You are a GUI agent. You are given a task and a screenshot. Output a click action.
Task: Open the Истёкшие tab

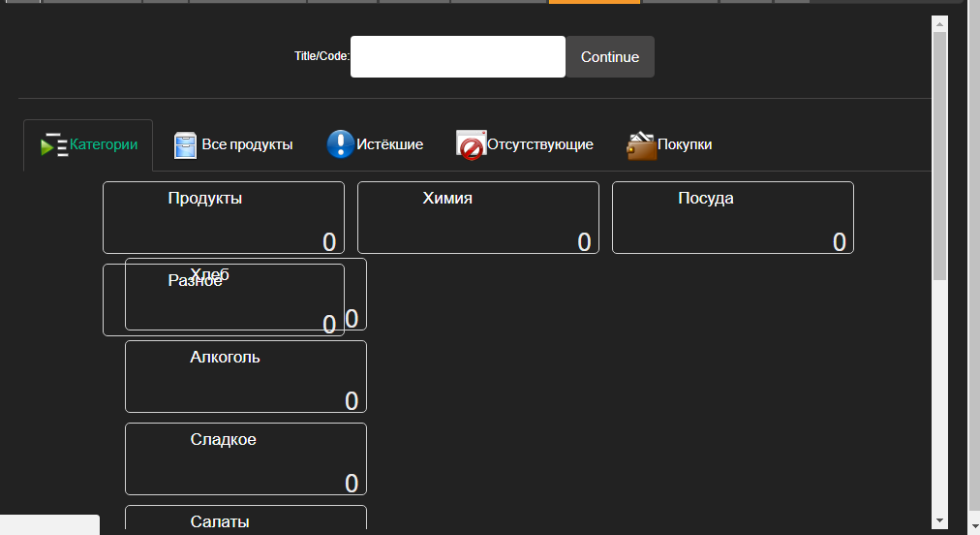(x=375, y=145)
